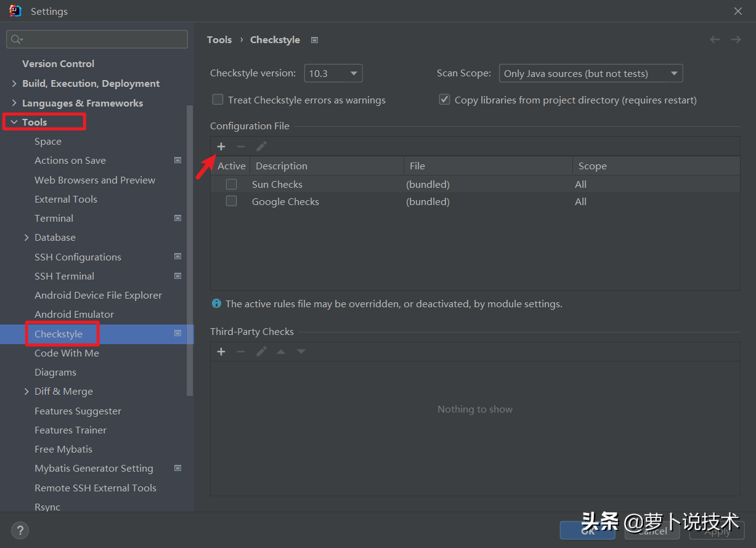
Task: Click the File column header
Action: coord(488,166)
